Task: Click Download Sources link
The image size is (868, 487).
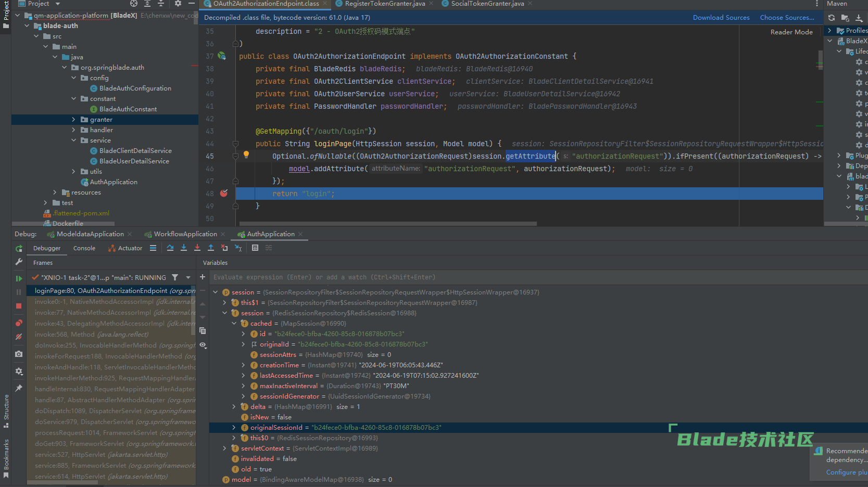Action: click(x=721, y=18)
